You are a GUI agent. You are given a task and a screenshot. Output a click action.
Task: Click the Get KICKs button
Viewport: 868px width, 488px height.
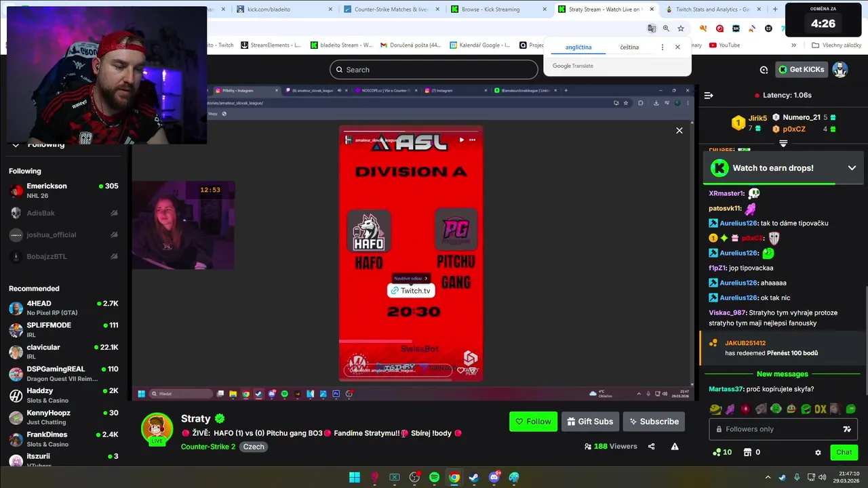(x=801, y=69)
